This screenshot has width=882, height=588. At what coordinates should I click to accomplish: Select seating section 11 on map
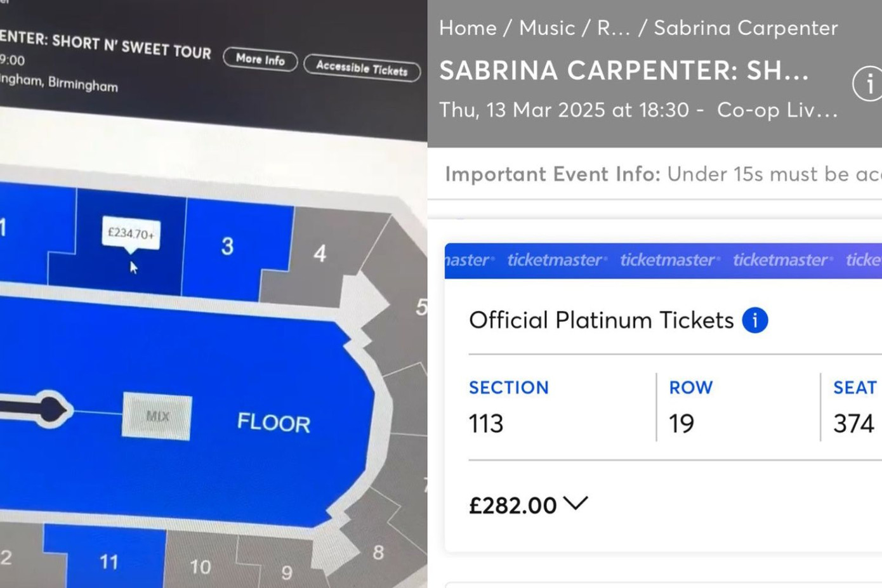click(x=109, y=561)
